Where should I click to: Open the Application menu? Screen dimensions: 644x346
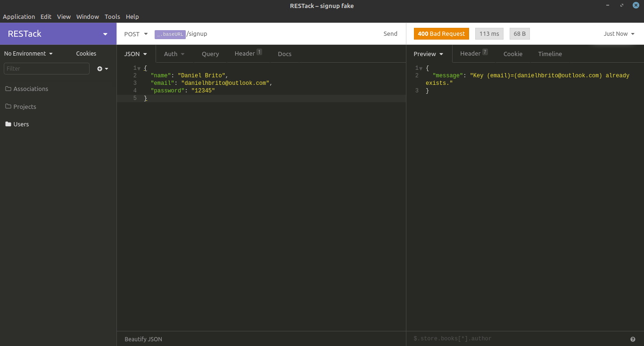(x=19, y=16)
